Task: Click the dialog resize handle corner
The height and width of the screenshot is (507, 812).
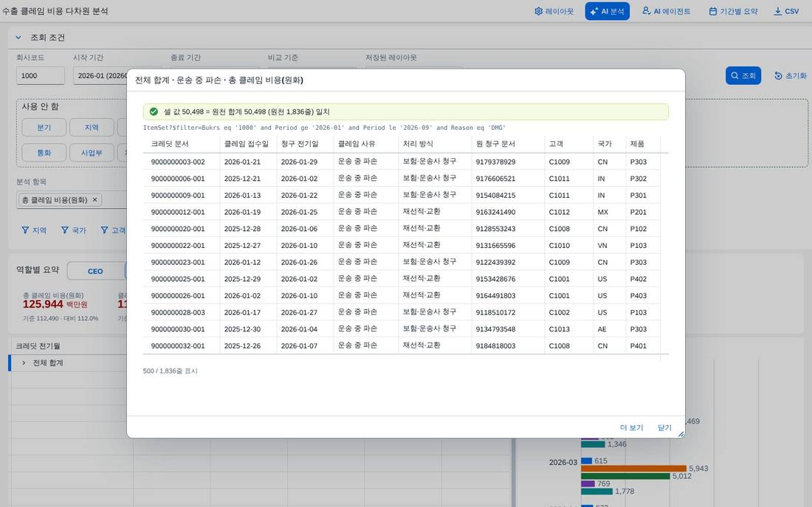Action: [681, 434]
